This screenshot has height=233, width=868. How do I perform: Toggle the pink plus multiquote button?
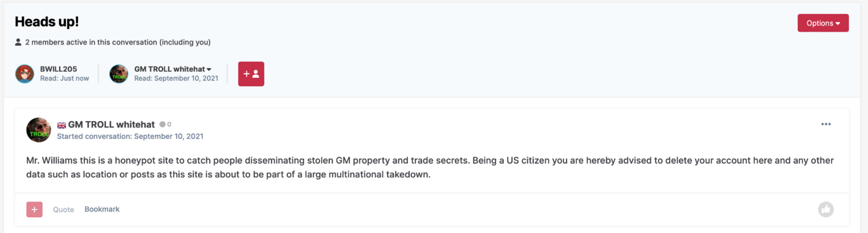34,209
